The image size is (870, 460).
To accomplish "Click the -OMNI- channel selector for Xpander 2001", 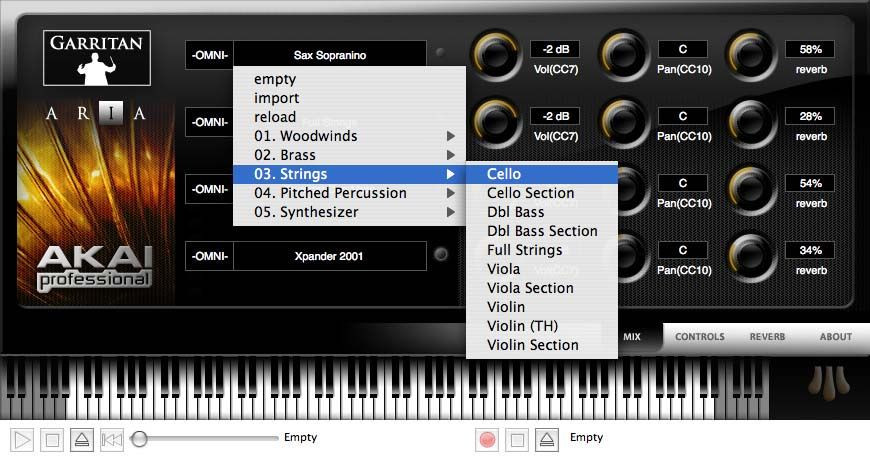I will coord(210,256).
